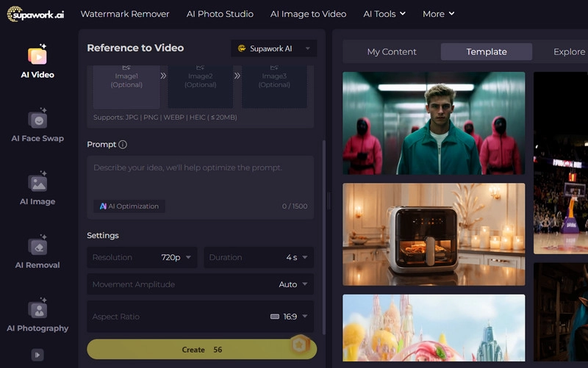Open the AI Image sidebar tool
Viewport: 588px width, 368px height.
tap(37, 188)
